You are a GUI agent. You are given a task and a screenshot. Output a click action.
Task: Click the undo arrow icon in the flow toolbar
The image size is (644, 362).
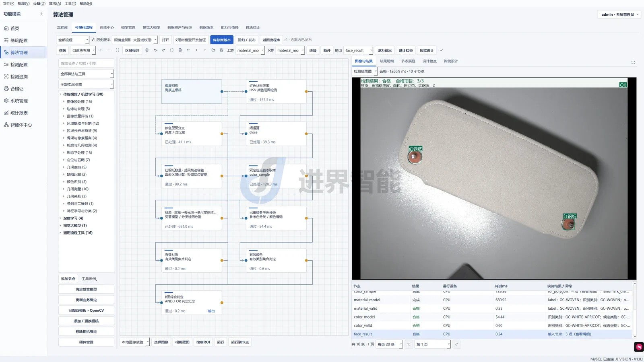point(155,50)
